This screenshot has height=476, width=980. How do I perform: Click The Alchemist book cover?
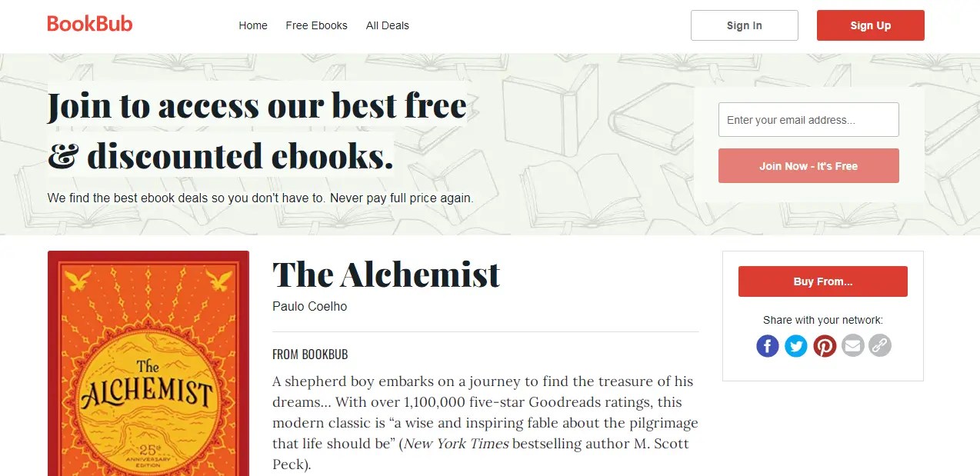(148, 361)
